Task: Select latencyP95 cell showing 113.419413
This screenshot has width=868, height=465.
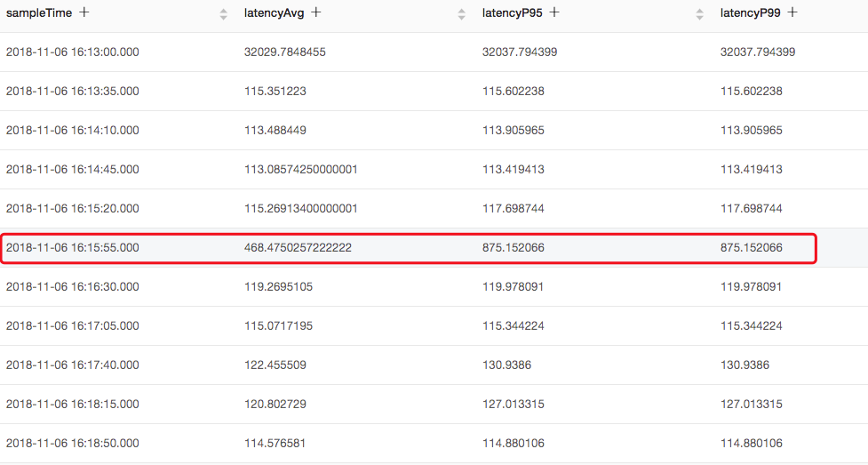Action: [514, 170]
